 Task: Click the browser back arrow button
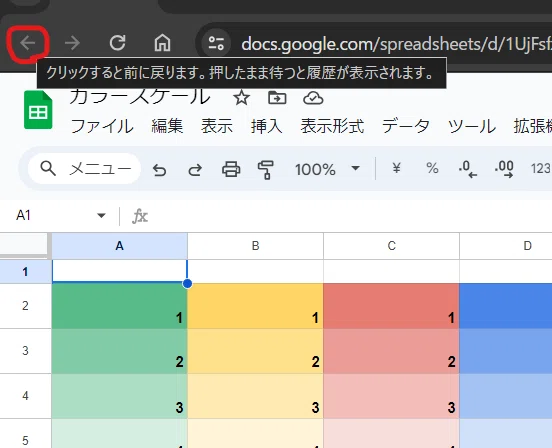(28, 43)
